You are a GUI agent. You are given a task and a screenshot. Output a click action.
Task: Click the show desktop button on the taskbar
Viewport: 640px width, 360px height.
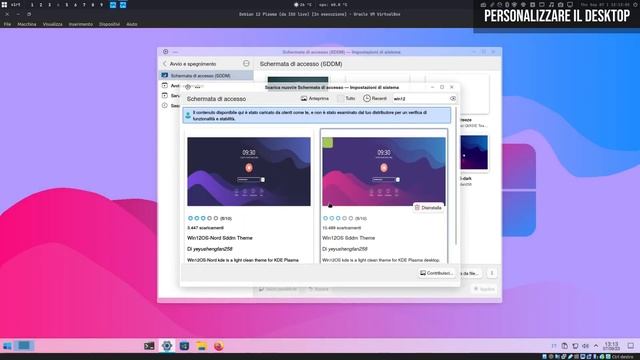tap(631, 346)
